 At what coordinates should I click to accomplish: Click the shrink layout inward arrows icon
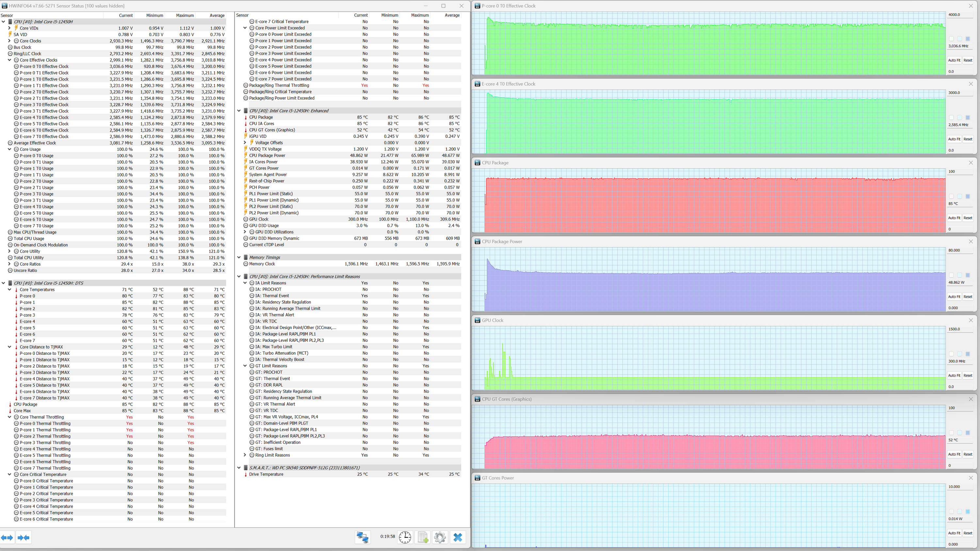24,537
